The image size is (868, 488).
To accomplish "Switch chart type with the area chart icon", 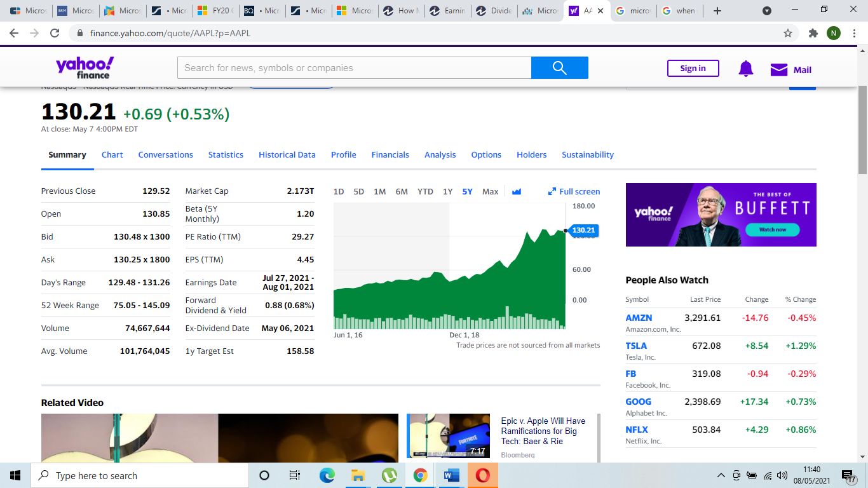I will [517, 191].
